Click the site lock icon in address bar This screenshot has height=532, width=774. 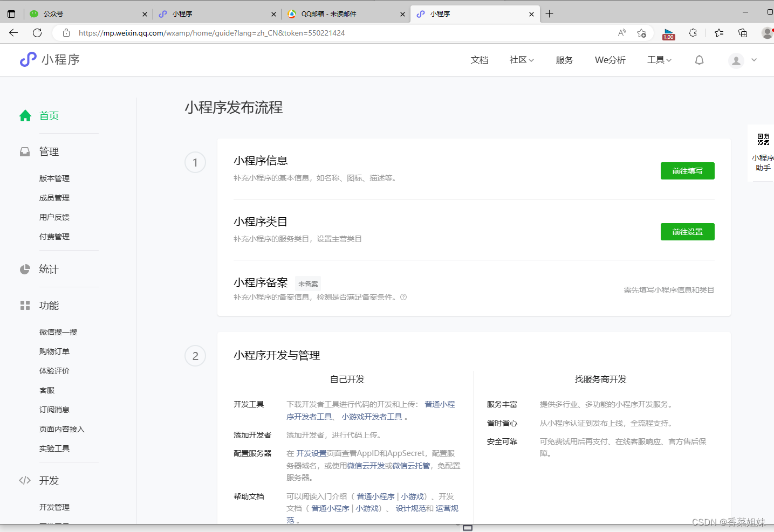click(x=66, y=33)
